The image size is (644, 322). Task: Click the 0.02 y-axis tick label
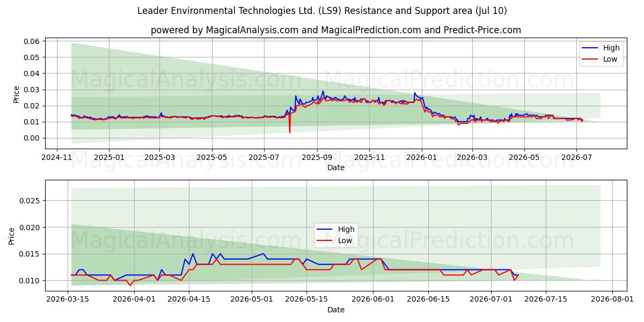click(x=32, y=106)
